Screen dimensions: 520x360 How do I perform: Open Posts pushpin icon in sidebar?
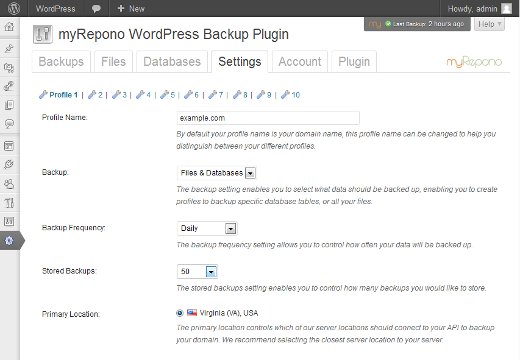(9, 49)
